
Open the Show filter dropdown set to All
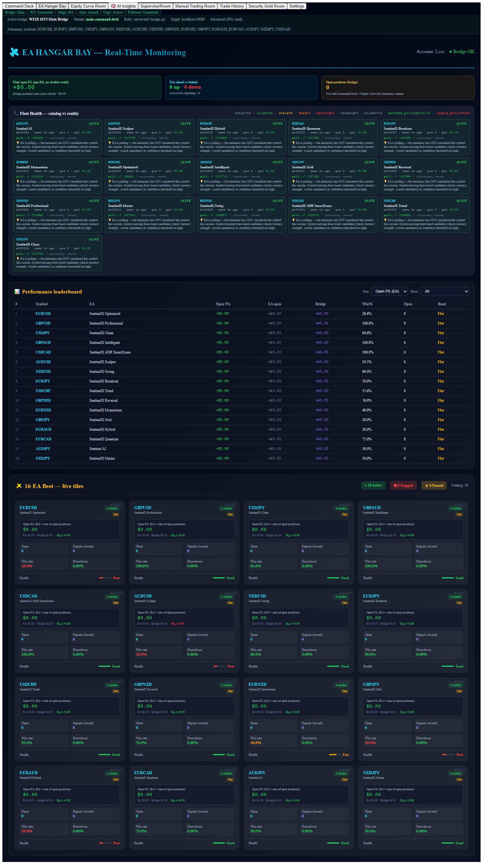click(445, 291)
